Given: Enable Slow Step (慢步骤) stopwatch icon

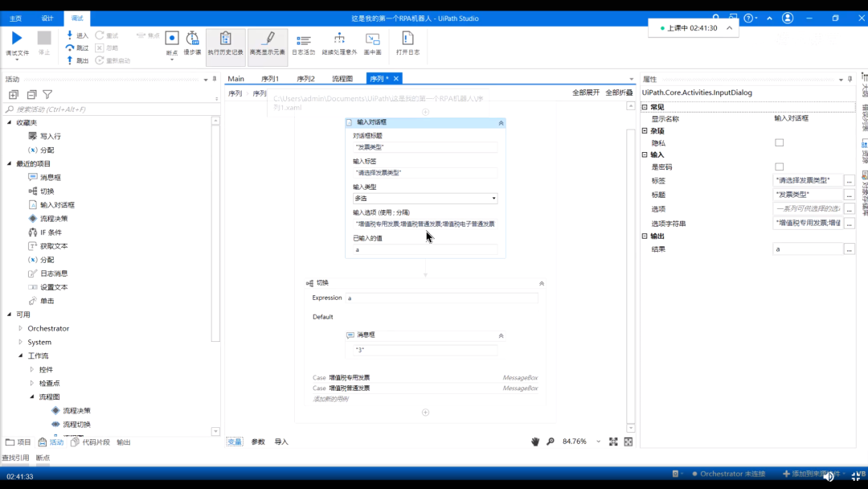Looking at the screenshot, I should pos(193,39).
